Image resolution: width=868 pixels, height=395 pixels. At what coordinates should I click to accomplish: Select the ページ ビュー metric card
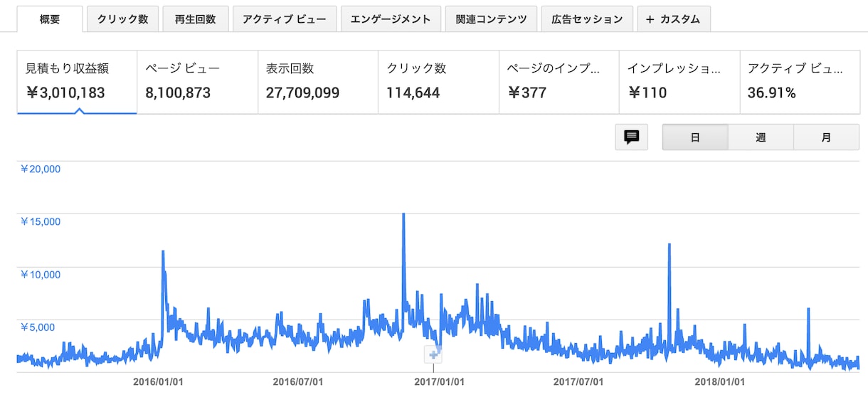[198, 82]
